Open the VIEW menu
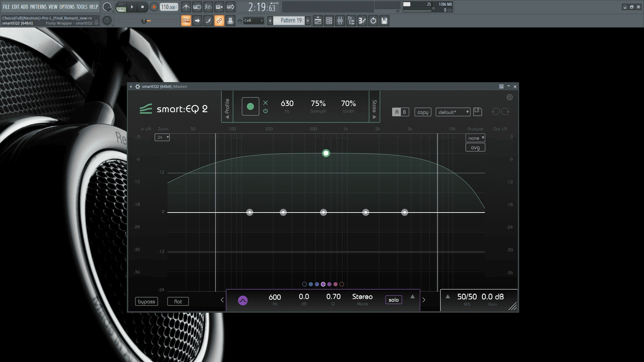Image resolution: width=644 pixels, height=362 pixels. [53, 7]
